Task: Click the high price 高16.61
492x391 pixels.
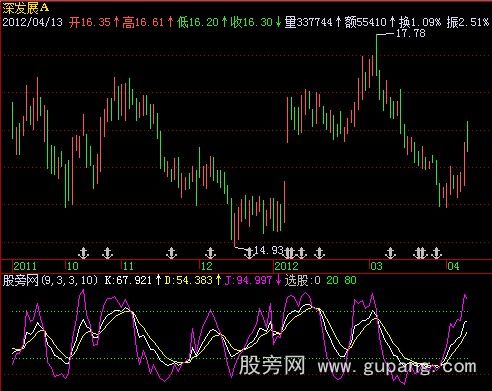Action: click(x=143, y=22)
